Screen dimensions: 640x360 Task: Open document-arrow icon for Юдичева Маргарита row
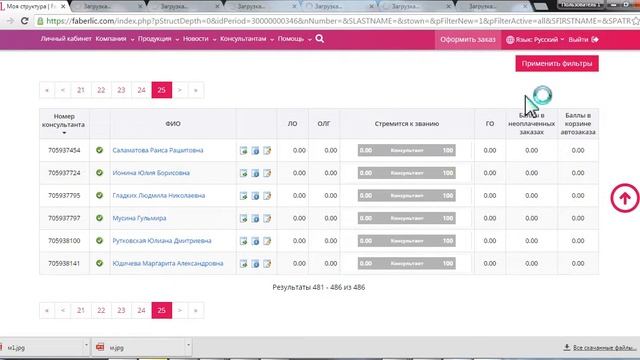[x=244, y=264]
